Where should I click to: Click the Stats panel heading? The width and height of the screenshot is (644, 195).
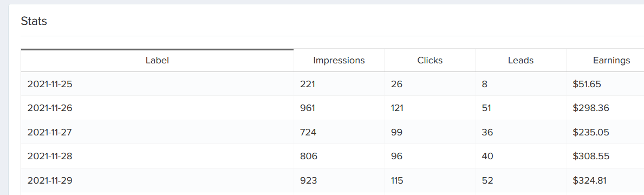[34, 21]
